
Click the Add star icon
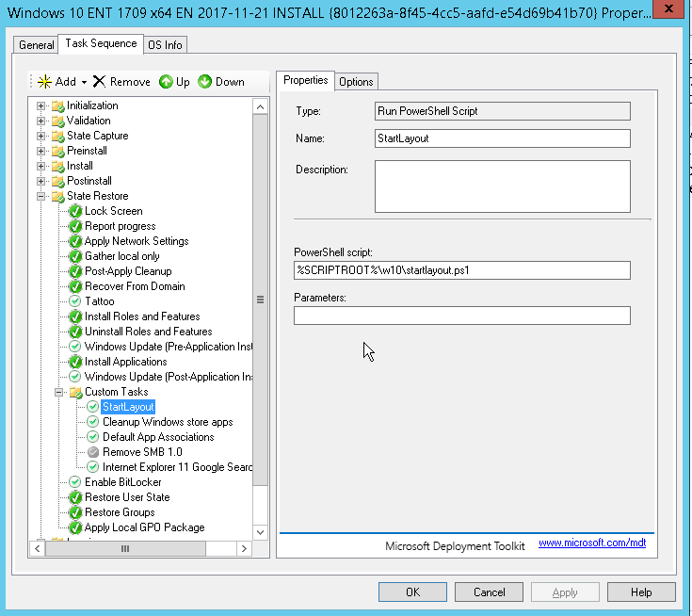pyautogui.click(x=44, y=82)
